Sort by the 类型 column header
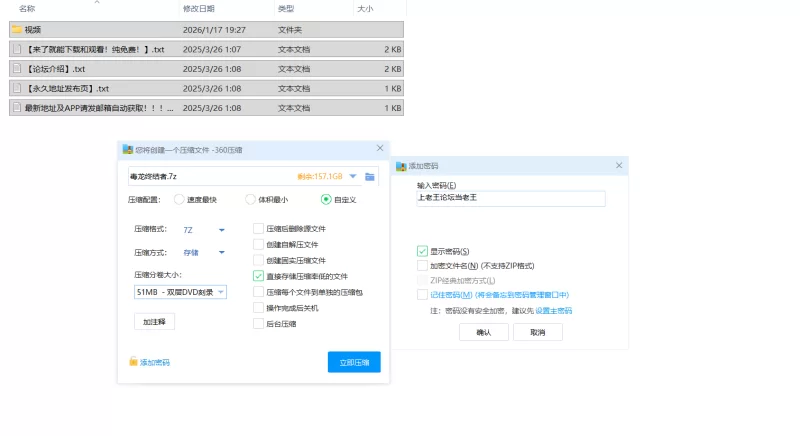The height and width of the screenshot is (436, 800). tap(286, 9)
